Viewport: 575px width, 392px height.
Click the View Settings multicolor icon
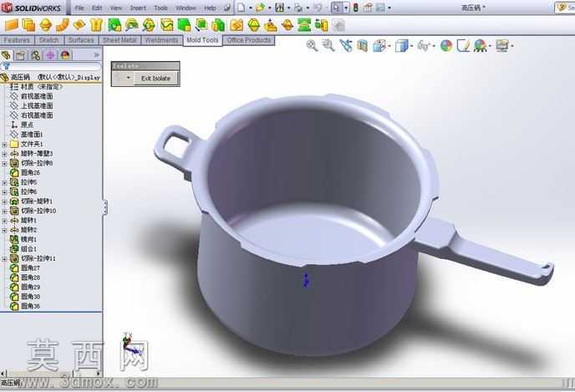[480, 46]
